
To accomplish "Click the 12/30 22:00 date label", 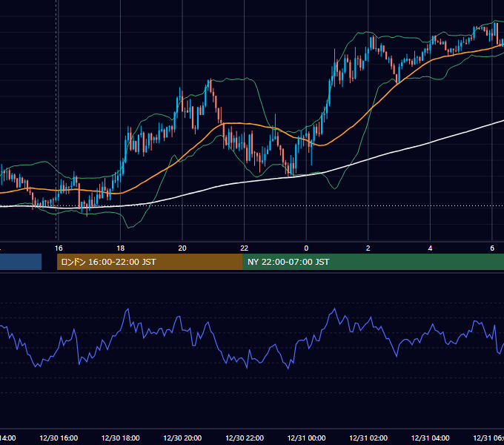I will coord(245,438).
